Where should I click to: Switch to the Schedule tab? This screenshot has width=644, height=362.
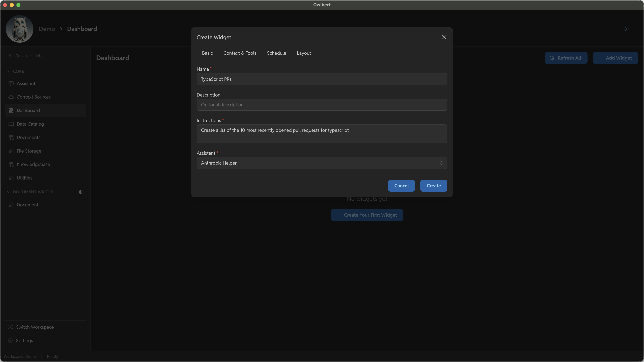pos(276,53)
